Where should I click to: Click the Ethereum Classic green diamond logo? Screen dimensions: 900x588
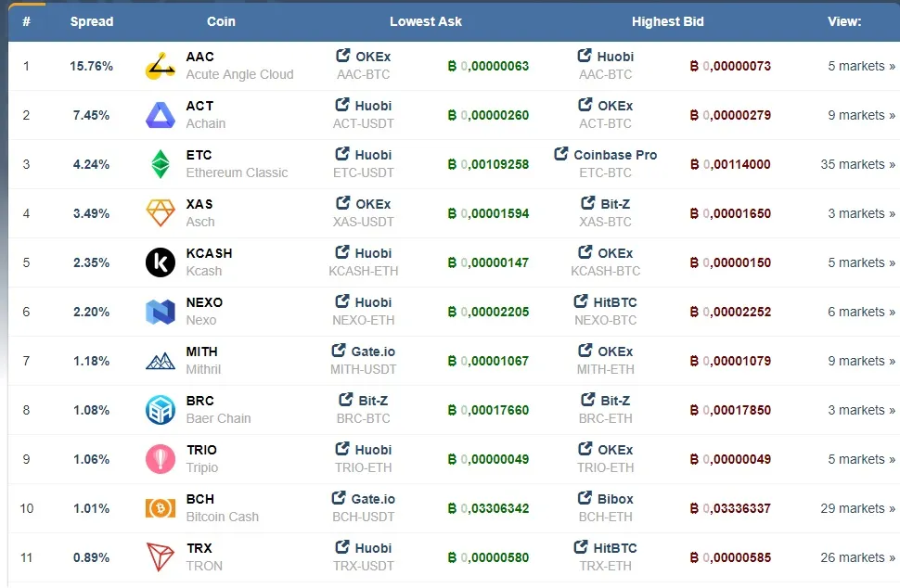(161, 164)
